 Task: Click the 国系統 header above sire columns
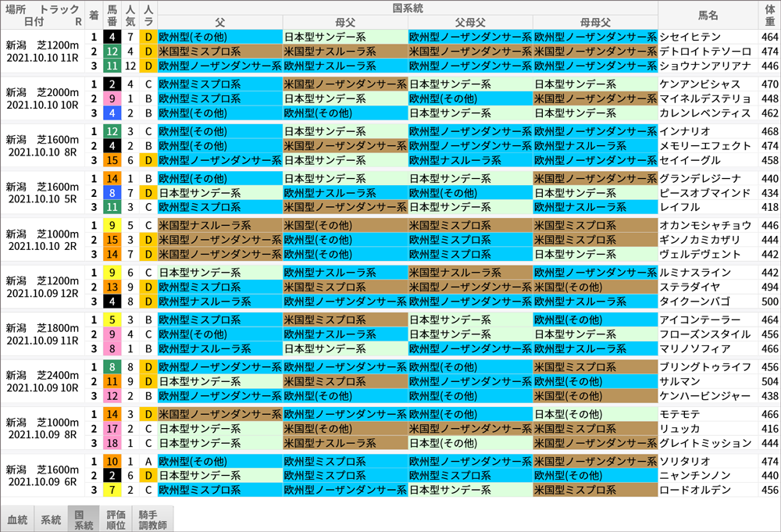click(408, 8)
